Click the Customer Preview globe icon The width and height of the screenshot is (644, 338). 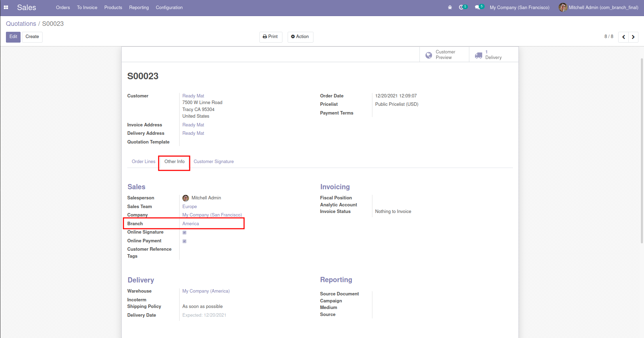[429, 55]
